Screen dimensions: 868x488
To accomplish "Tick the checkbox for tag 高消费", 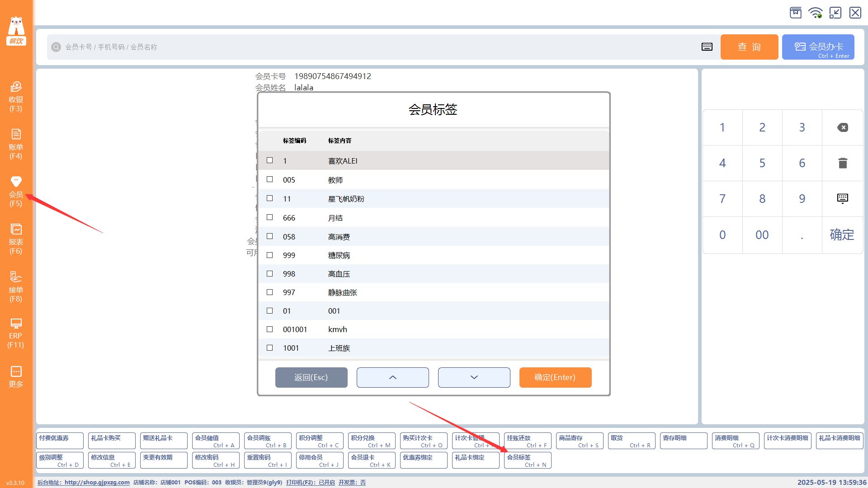I will click(270, 236).
